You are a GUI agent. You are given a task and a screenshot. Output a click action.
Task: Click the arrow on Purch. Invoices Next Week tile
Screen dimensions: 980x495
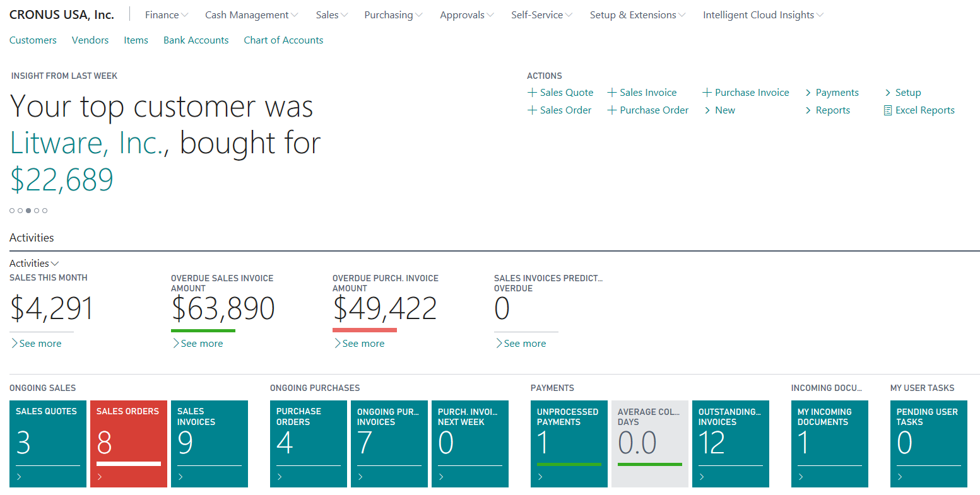click(441, 477)
